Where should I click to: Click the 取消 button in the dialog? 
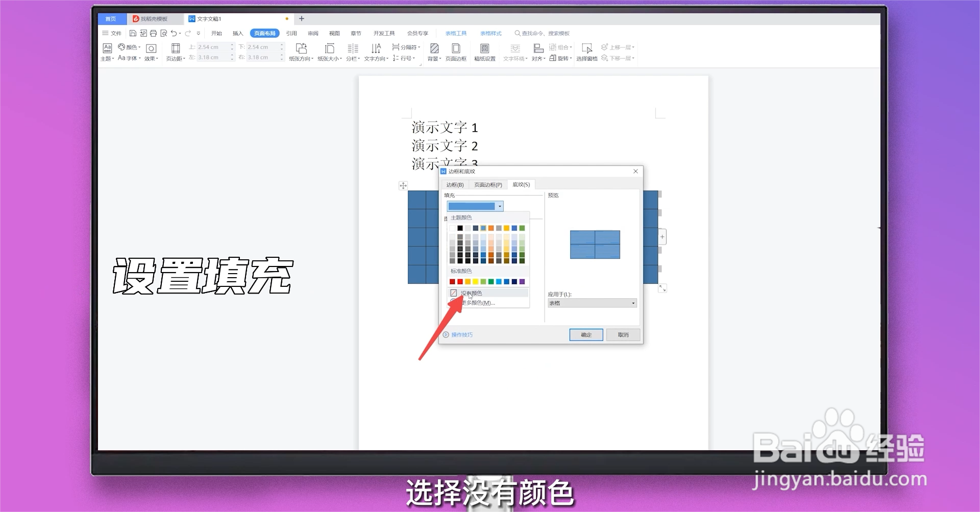coord(623,334)
